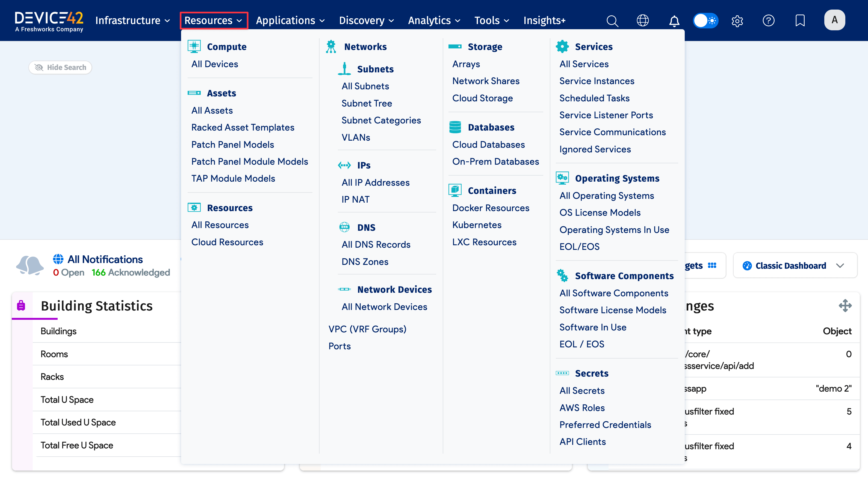Open the globe language icon in header
Screen dimensions: 868x479
tap(643, 20)
